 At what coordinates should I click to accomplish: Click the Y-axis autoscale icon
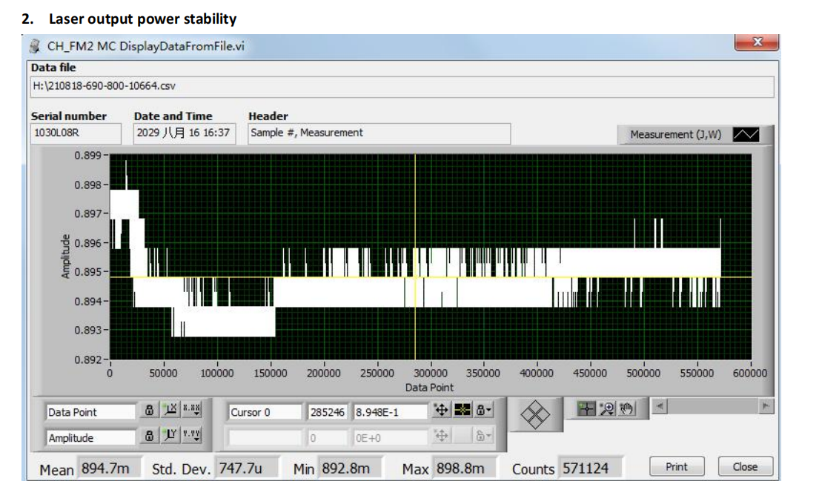(170, 437)
